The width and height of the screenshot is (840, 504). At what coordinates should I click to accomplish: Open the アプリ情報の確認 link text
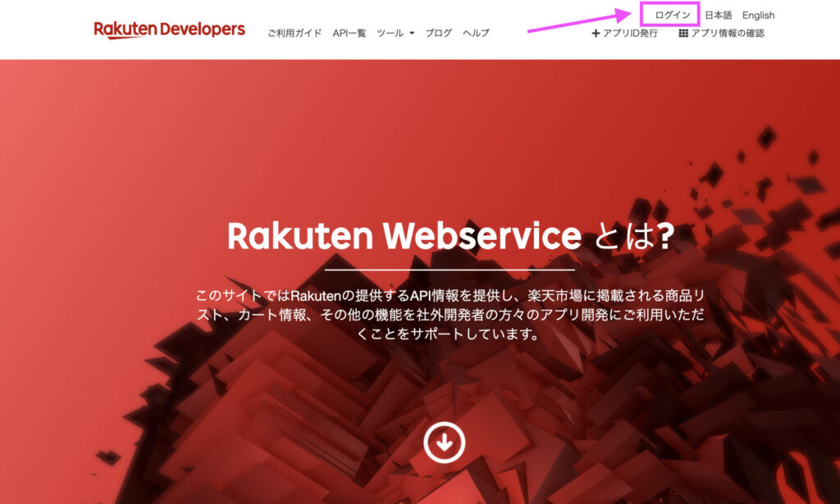[728, 33]
